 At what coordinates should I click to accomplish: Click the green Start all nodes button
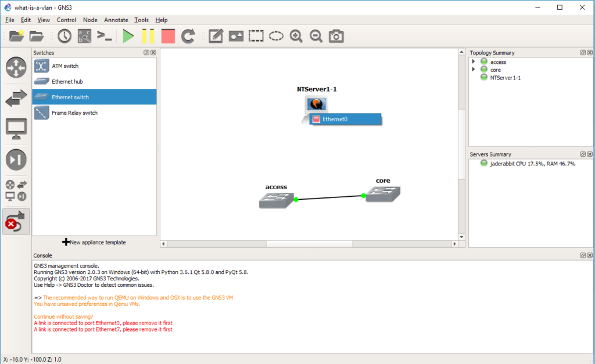[x=128, y=36]
